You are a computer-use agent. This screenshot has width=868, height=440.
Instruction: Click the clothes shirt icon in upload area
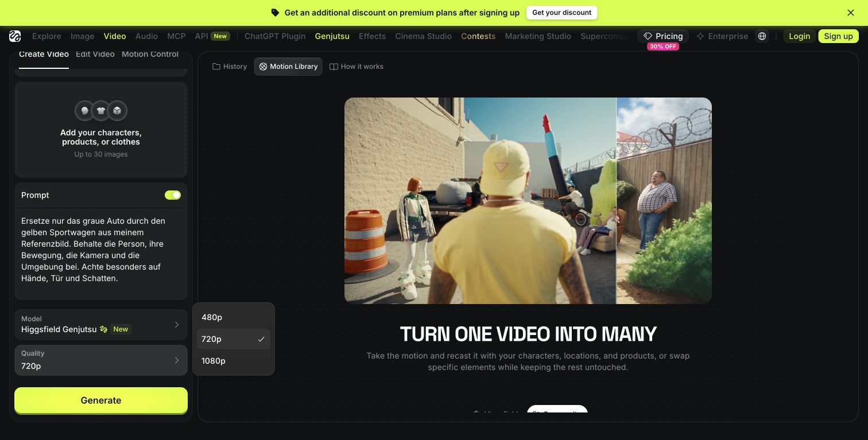(101, 111)
